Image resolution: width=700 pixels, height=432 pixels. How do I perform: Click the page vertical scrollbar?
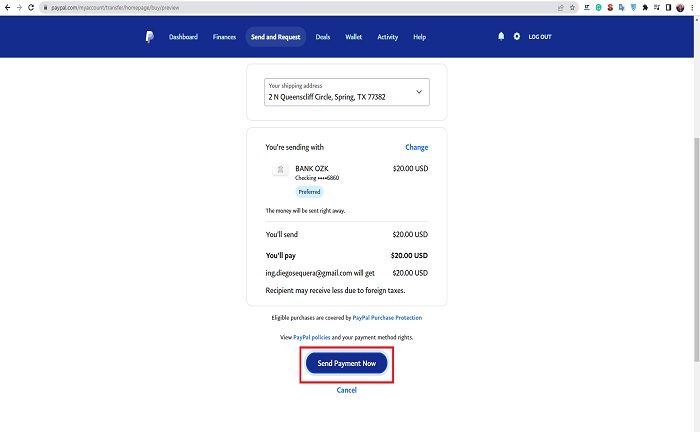tap(696, 249)
